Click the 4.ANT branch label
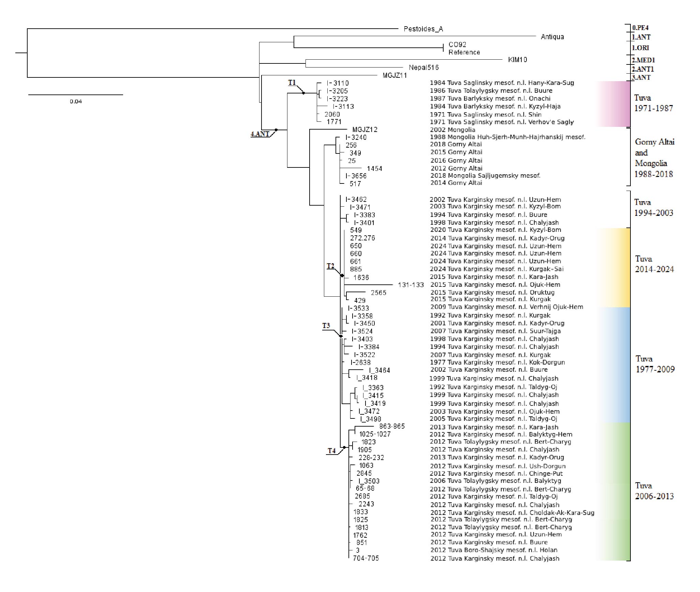700x592 pixels. [260, 134]
